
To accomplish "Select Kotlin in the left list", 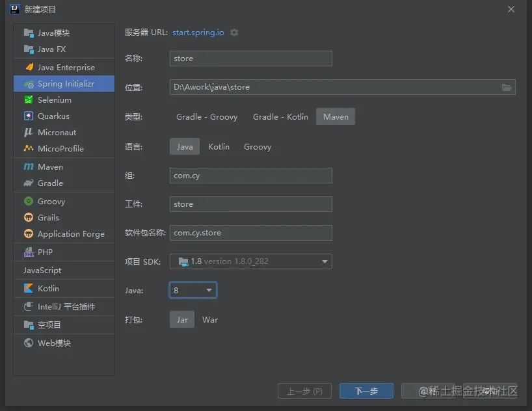I will click(x=64, y=288).
